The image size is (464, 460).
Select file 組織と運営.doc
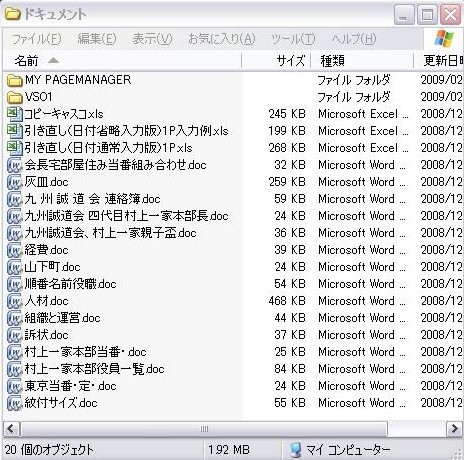coord(62,318)
